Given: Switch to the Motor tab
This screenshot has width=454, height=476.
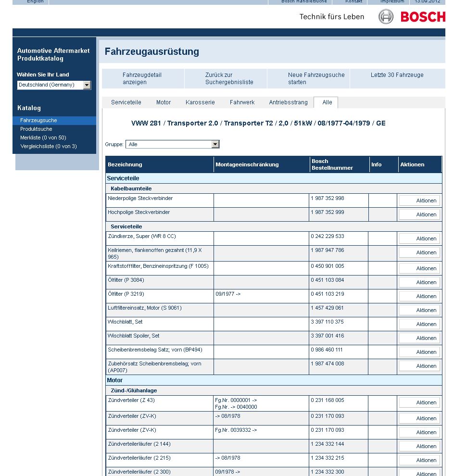Looking at the screenshot, I should (x=164, y=102).
